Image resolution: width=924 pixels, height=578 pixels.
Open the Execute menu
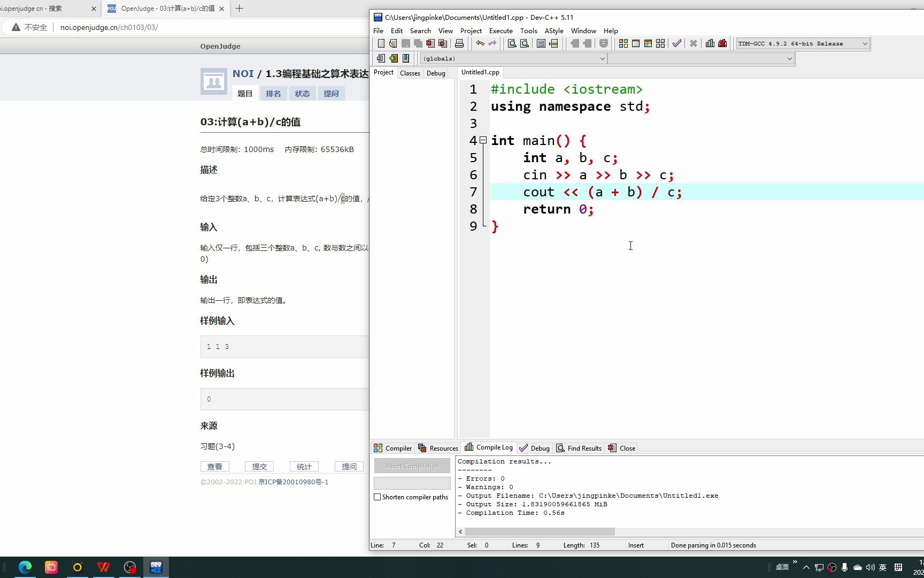tap(500, 31)
